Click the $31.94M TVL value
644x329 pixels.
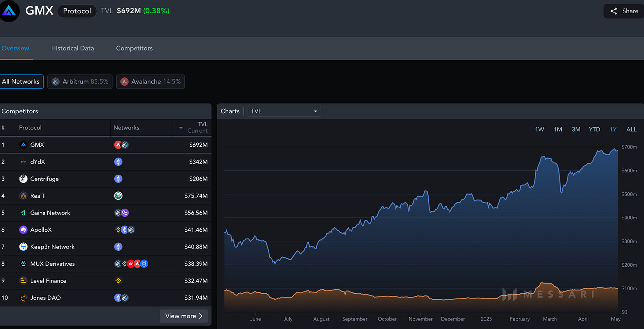(196, 298)
